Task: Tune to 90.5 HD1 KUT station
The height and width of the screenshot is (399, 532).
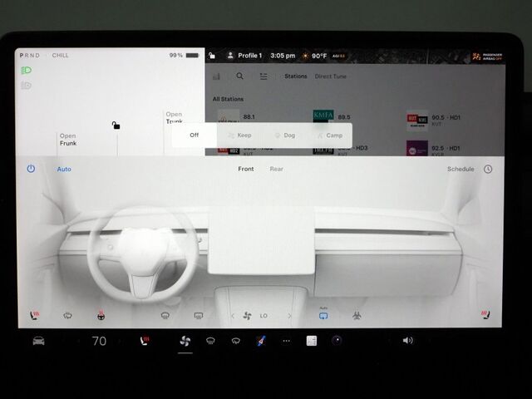Action: tap(434, 121)
